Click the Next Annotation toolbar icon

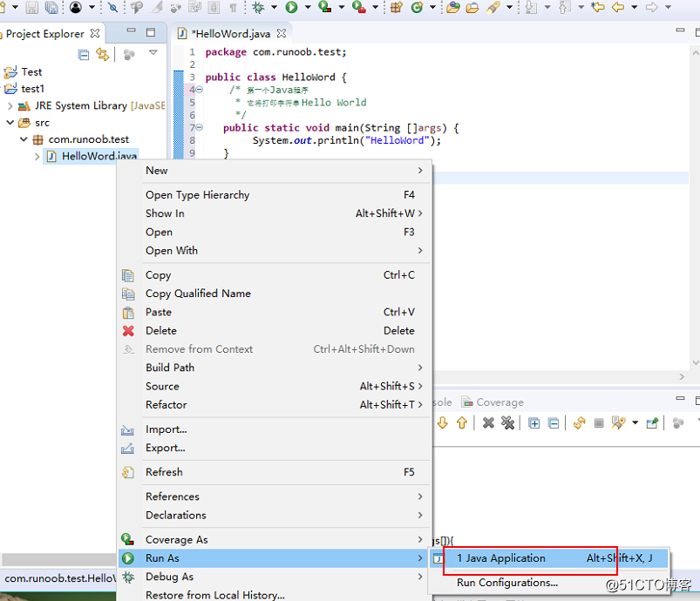coord(531,7)
